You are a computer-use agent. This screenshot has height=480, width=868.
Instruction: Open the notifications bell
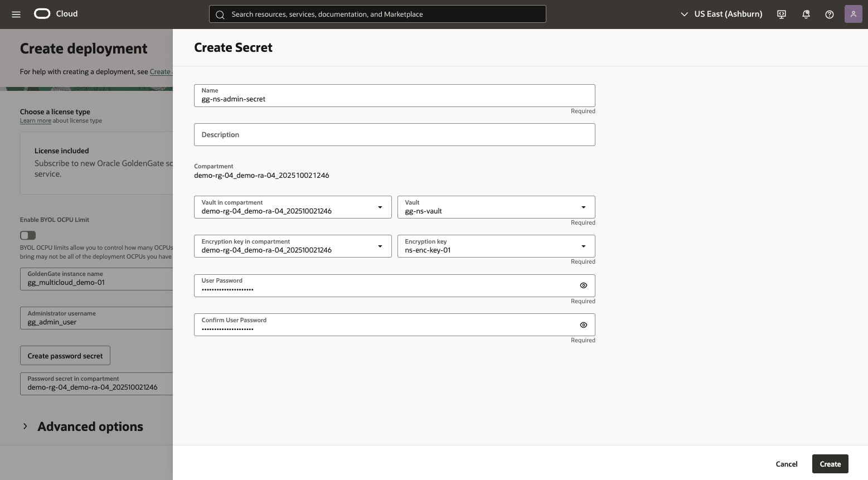pos(806,14)
